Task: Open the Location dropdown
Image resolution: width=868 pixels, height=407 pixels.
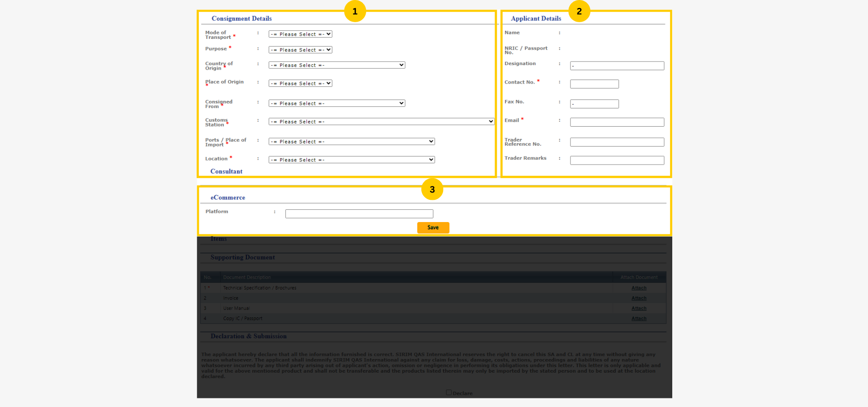Action: (x=351, y=159)
